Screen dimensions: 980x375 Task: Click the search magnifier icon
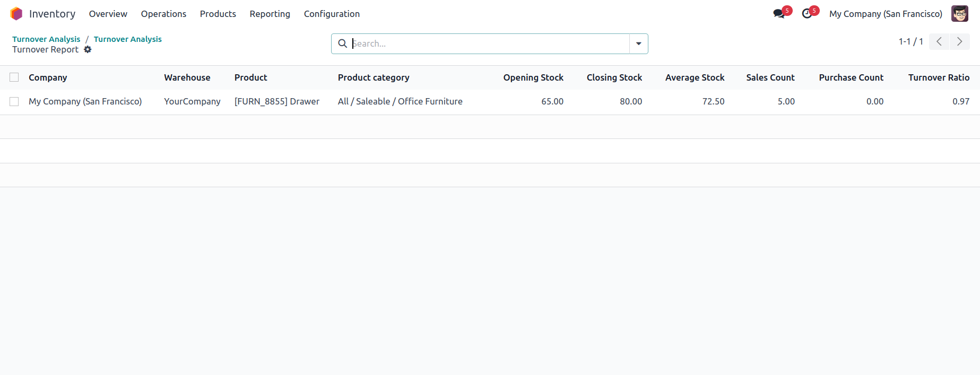(343, 43)
